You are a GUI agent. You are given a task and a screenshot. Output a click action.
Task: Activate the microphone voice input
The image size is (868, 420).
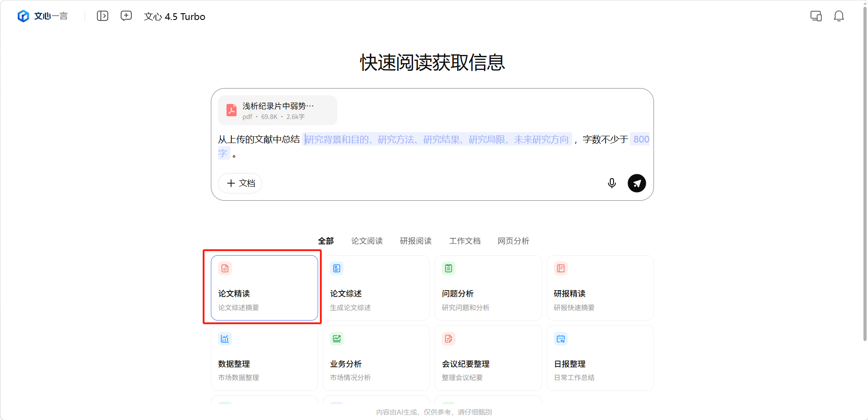612,183
